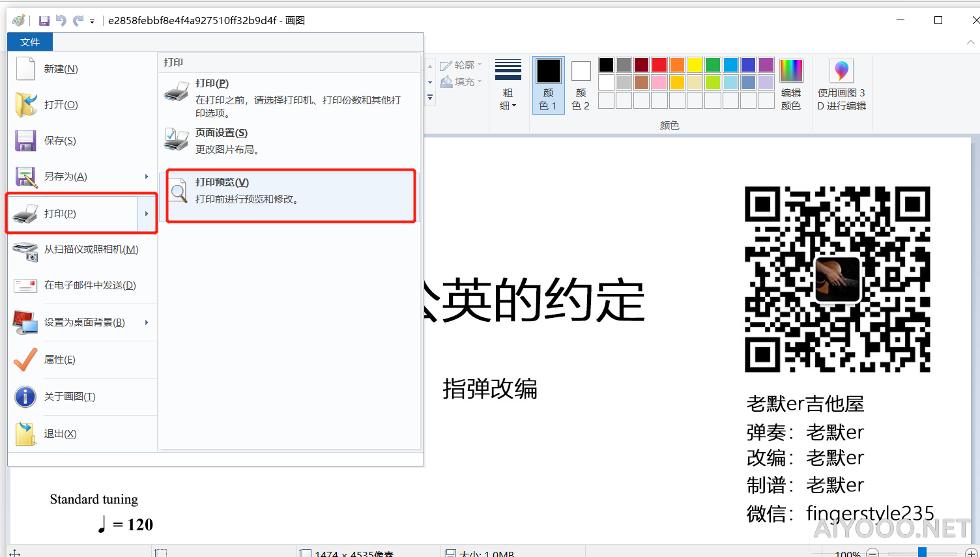Click the Paint application icon in title bar
The width and height of the screenshot is (980, 557).
pos(19,21)
